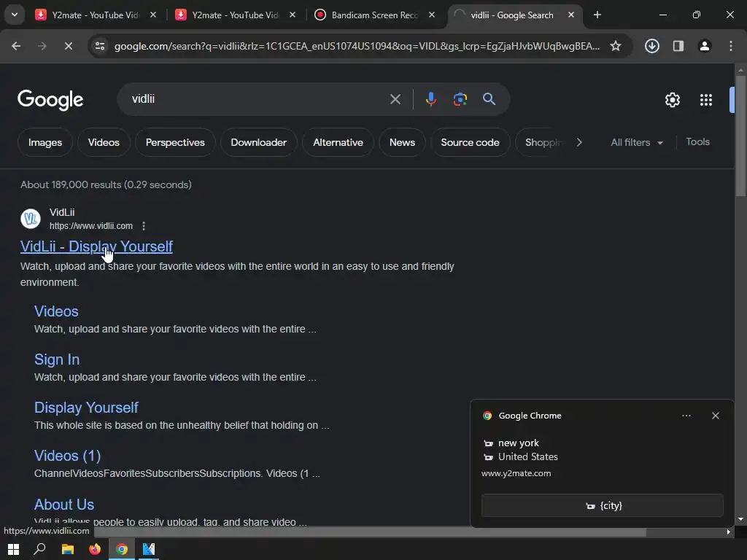The height and width of the screenshot is (560, 747).
Task: Close the first Y2mate tab
Action: tap(153, 15)
